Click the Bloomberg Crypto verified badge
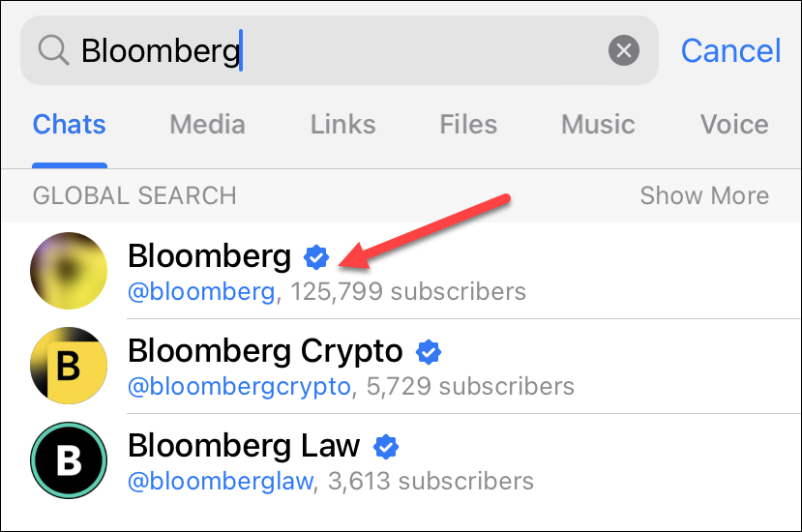This screenshot has width=802, height=532. pyautogui.click(x=429, y=351)
